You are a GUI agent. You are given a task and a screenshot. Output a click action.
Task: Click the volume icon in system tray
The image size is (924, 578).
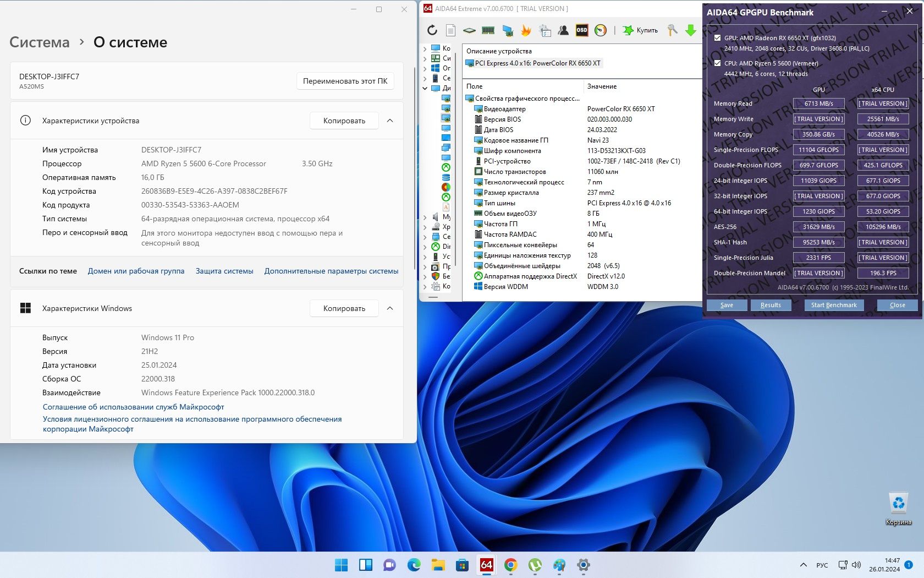(x=856, y=565)
